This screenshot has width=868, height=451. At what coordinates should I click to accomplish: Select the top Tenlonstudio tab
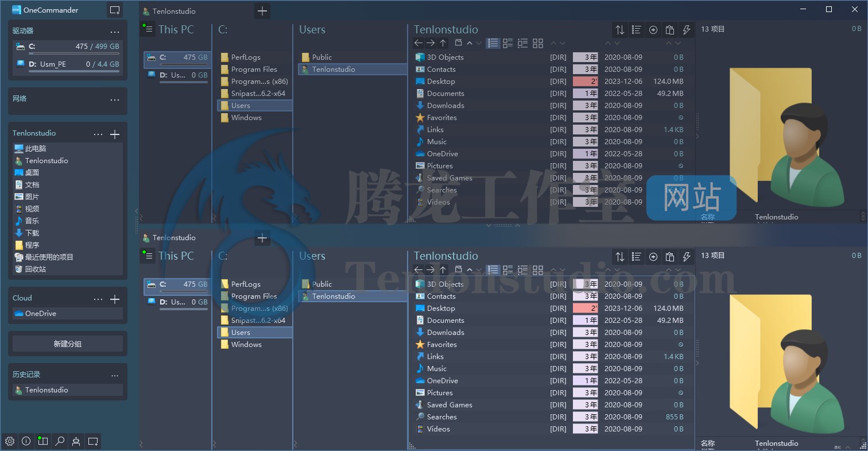pyautogui.click(x=169, y=11)
